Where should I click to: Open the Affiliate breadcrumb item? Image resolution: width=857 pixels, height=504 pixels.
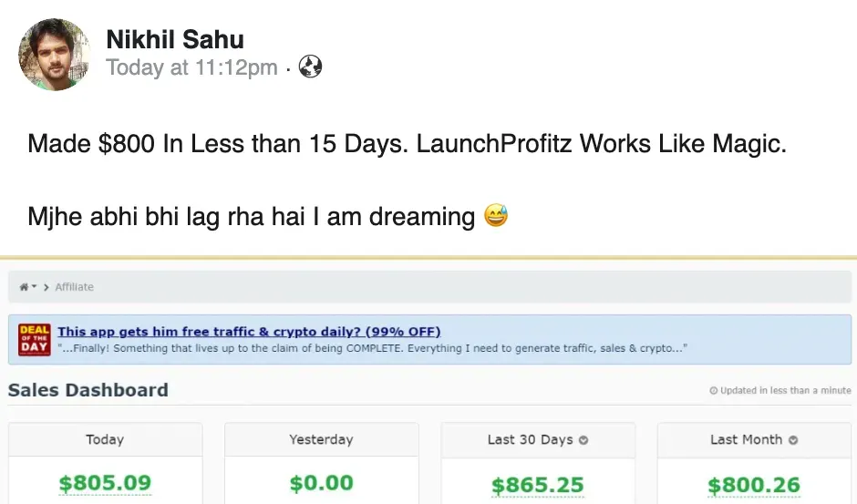74,287
